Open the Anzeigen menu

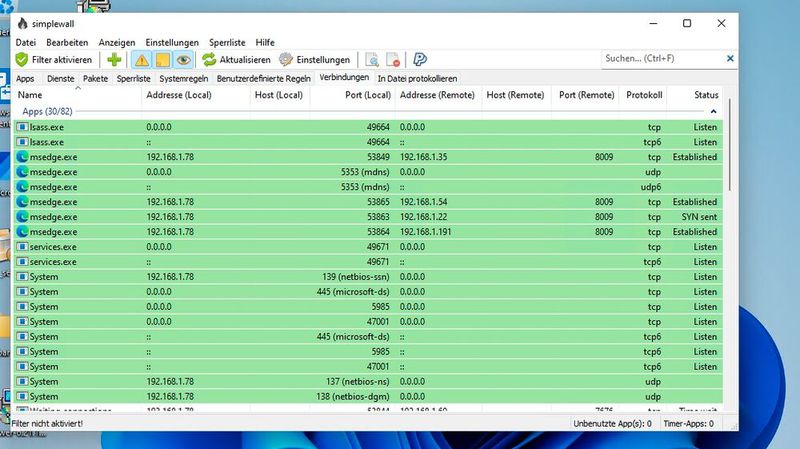click(x=117, y=42)
